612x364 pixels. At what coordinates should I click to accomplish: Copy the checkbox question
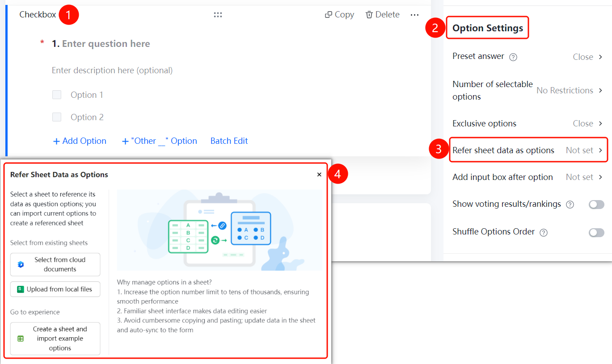coord(339,15)
